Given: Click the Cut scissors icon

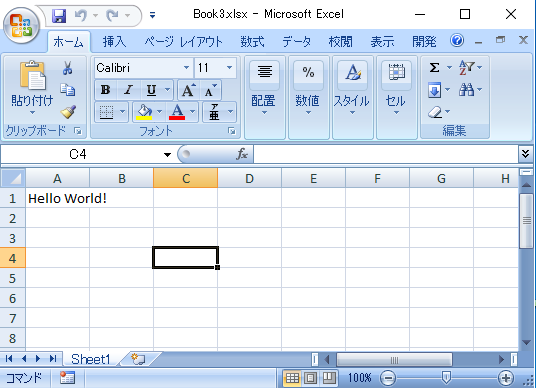Looking at the screenshot, I should coord(68,68).
